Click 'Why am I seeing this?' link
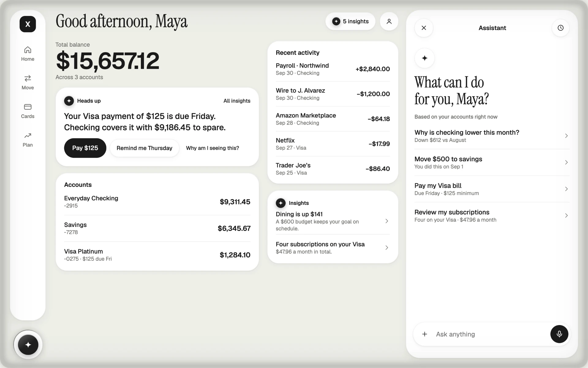This screenshot has height=368, width=588. [213, 148]
